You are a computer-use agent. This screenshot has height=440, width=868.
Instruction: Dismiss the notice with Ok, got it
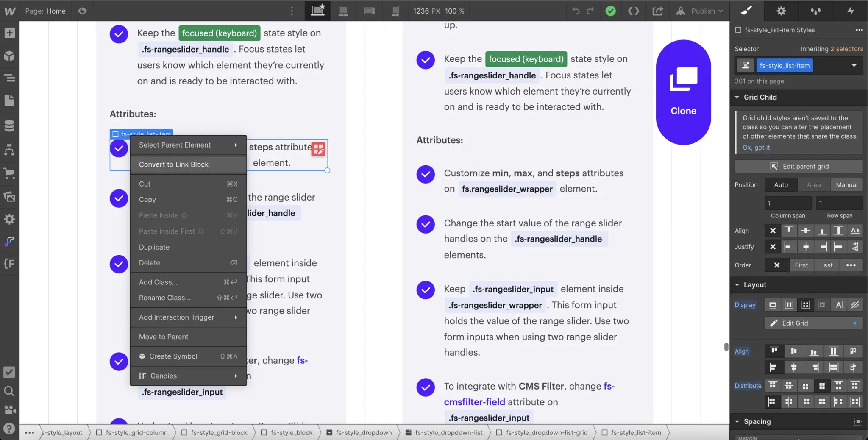point(756,148)
